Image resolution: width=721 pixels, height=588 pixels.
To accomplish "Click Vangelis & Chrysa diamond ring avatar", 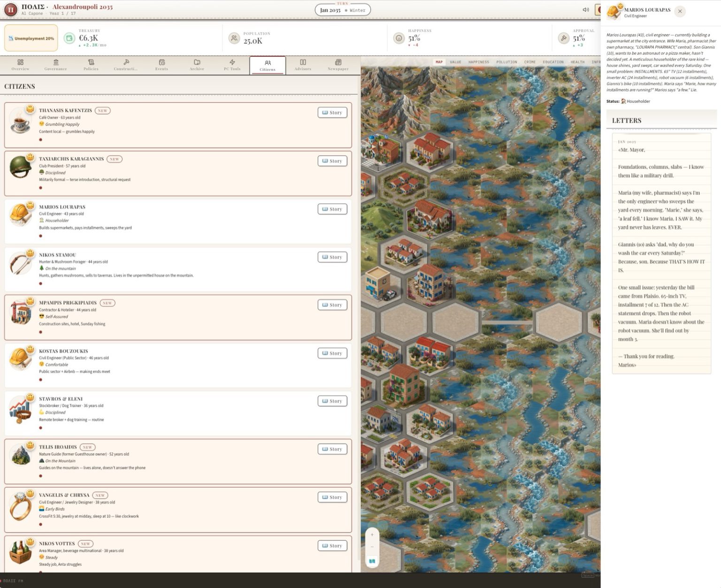I will (21, 506).
